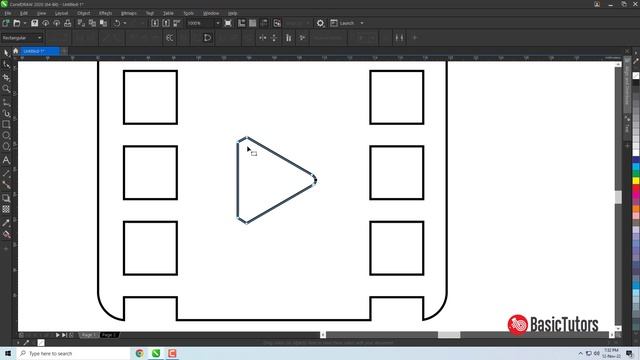The width and height of the screenshot is (640, 360).
Task: Click the Print icon
Action: pyautogui.click(x=68, y=23)
